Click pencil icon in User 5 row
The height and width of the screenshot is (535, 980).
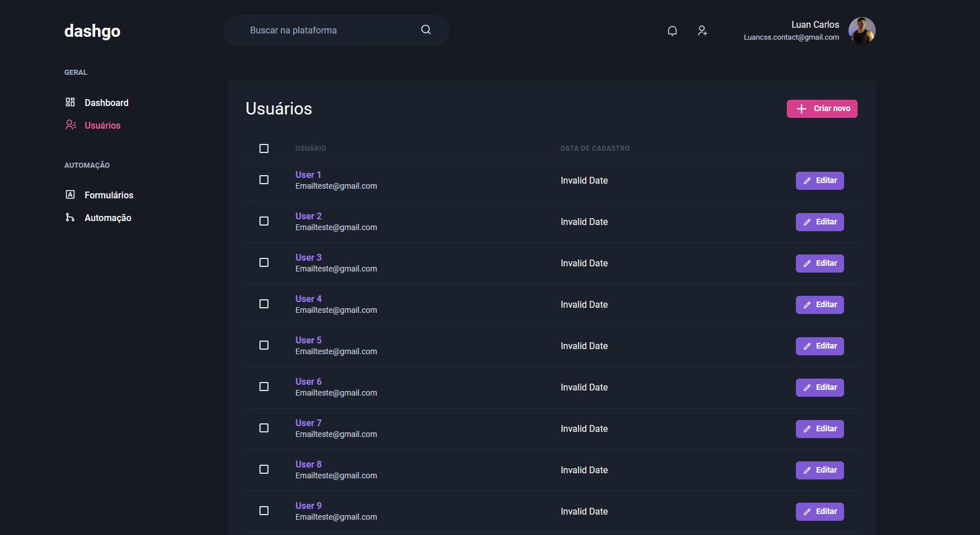click(807, 346)
